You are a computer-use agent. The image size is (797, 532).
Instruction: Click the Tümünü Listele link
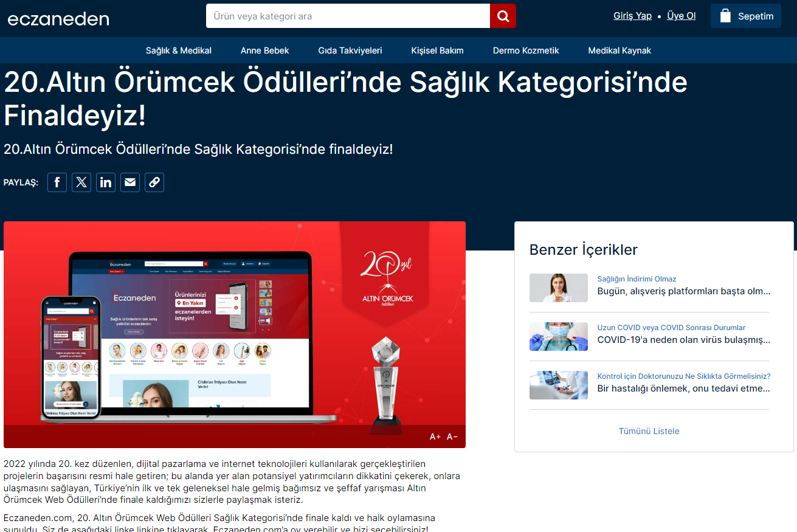coord(649,431)
